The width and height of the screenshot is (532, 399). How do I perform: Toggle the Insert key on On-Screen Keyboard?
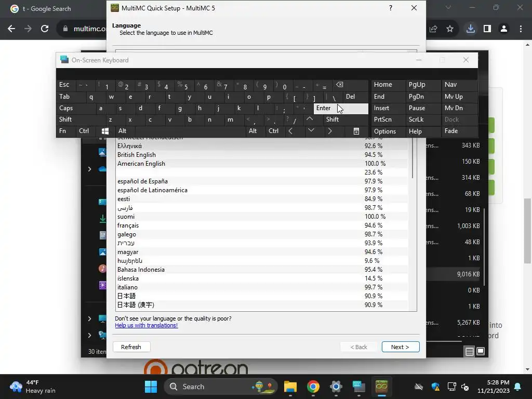point(388,108)
